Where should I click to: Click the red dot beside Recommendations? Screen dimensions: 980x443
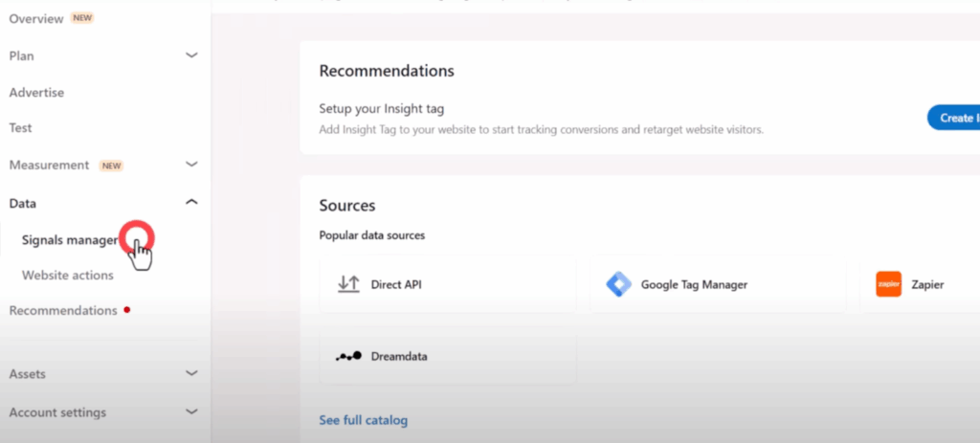tap(127, 310)
